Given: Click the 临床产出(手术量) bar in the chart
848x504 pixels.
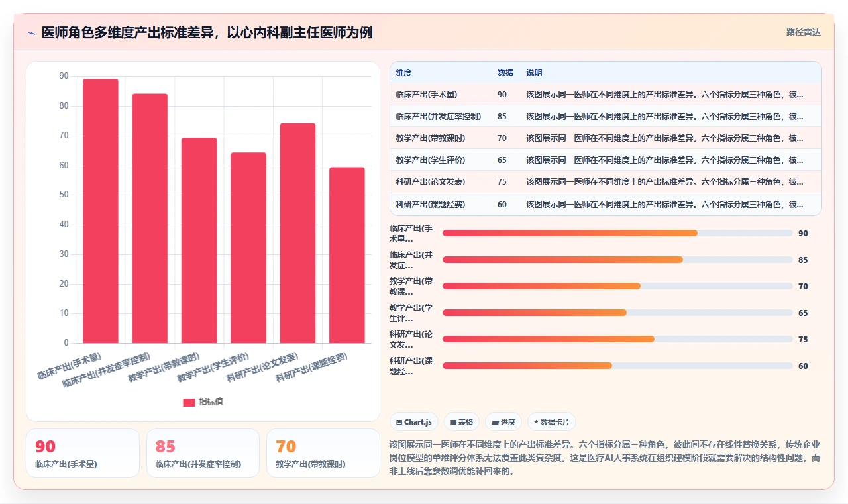Looking at the screenshot, I should (101, 211).
